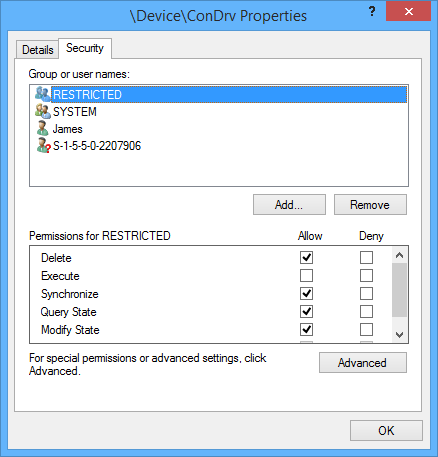Click the SYSTEM group icon
438x457 pixels.
coord(43,111)
